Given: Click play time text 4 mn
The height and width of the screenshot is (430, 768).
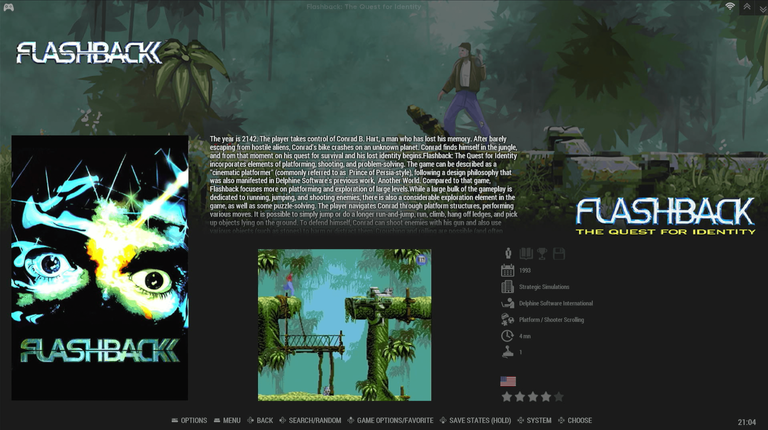Looking at the screenshot, I should [x=525, y=336].
